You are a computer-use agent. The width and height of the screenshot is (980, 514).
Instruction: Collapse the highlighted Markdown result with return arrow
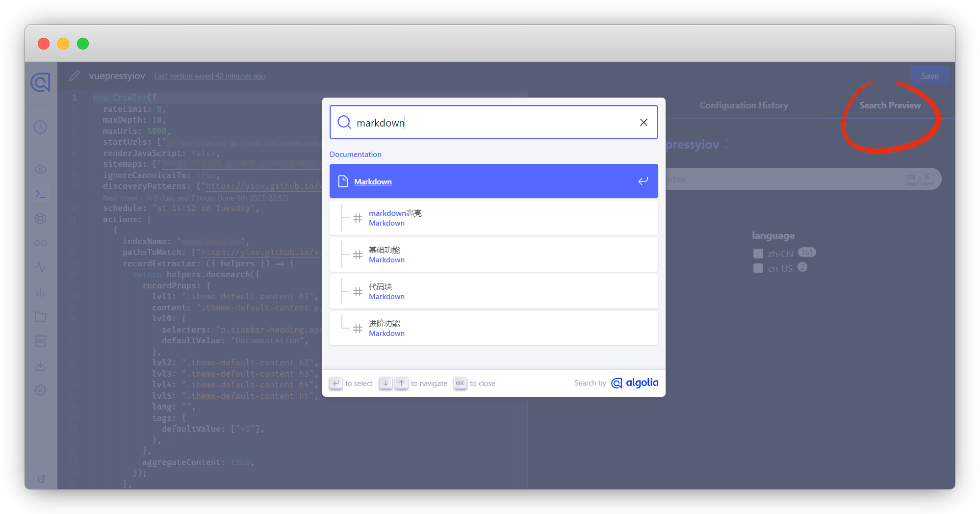click(643, 181)
